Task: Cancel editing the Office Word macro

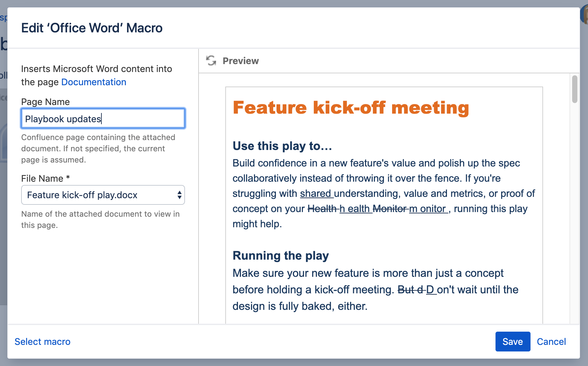Action: coord(551,342)
